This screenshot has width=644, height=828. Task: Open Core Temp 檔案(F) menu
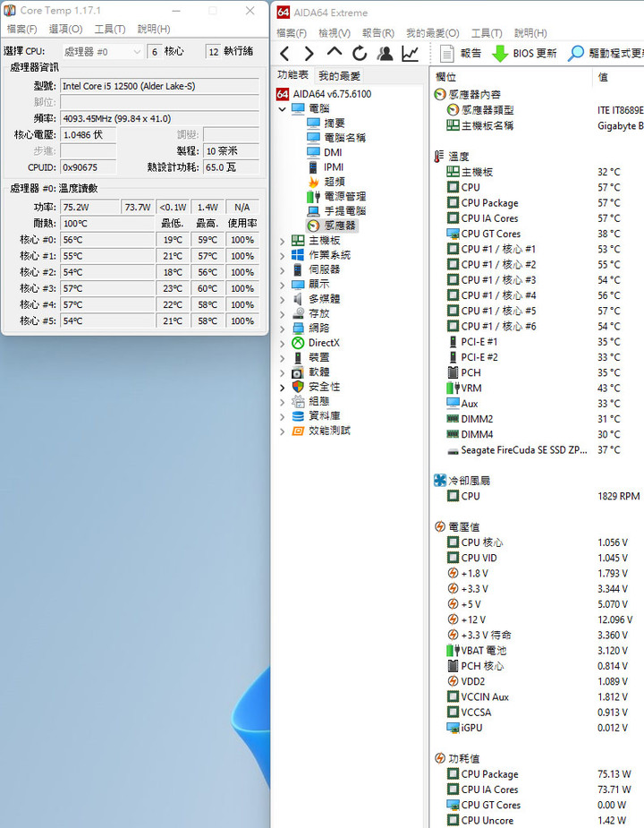pos(21,29)
